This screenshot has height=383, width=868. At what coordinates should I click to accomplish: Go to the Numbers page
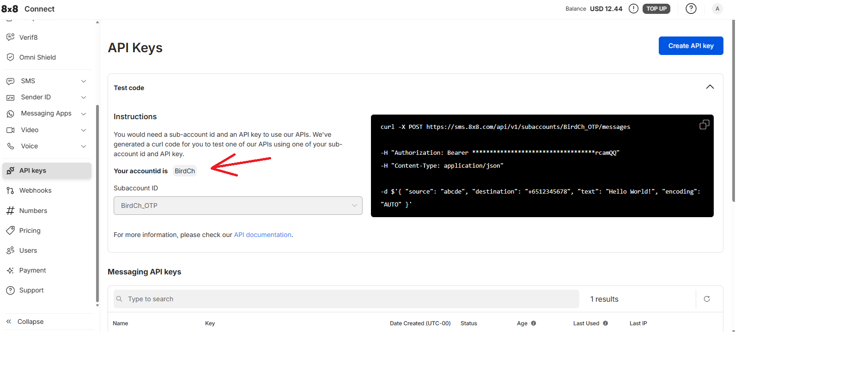[47, 211]
